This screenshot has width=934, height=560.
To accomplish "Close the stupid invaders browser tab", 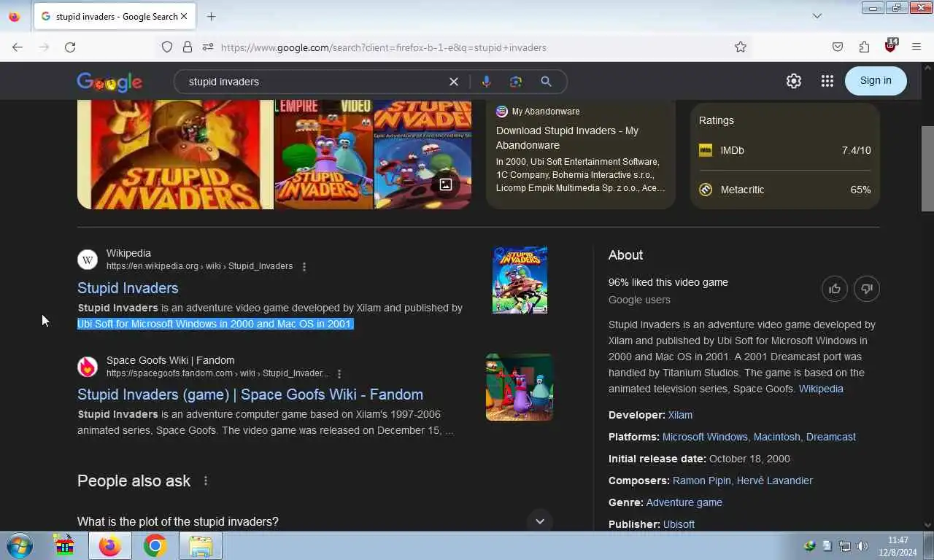I will click(184, 16).
